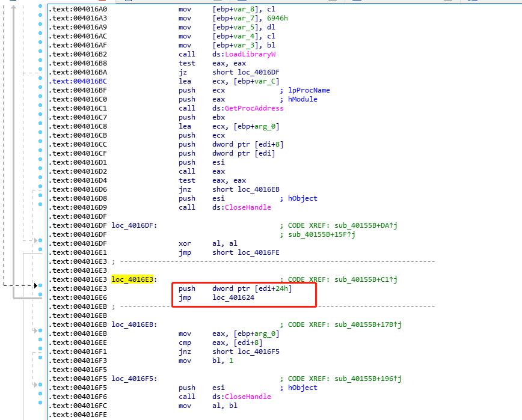Select the GetProcAddress import name
Screen dimensions: 522x420
coord(253,108)
